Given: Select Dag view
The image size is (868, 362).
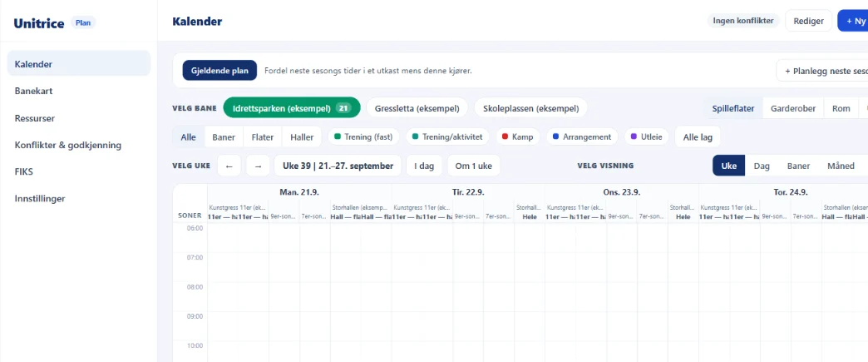Looking at the screenshot, I should tap(762, 166).
